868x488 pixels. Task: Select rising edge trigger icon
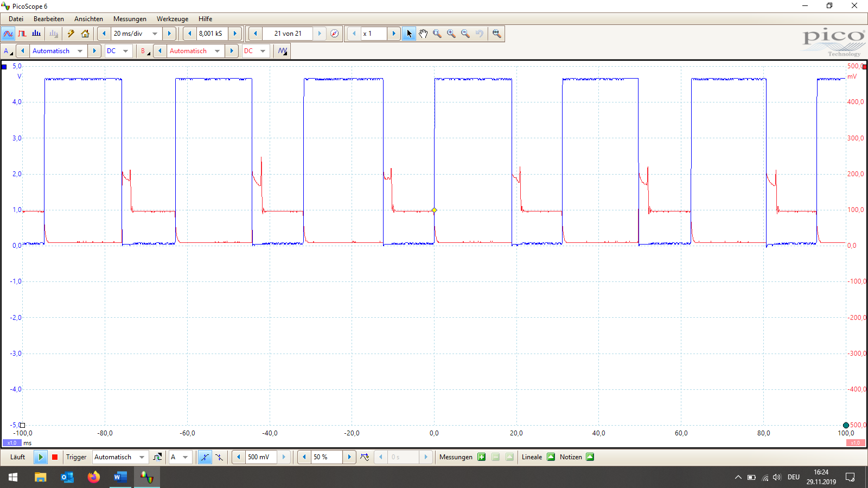click(x=205, y=457)
